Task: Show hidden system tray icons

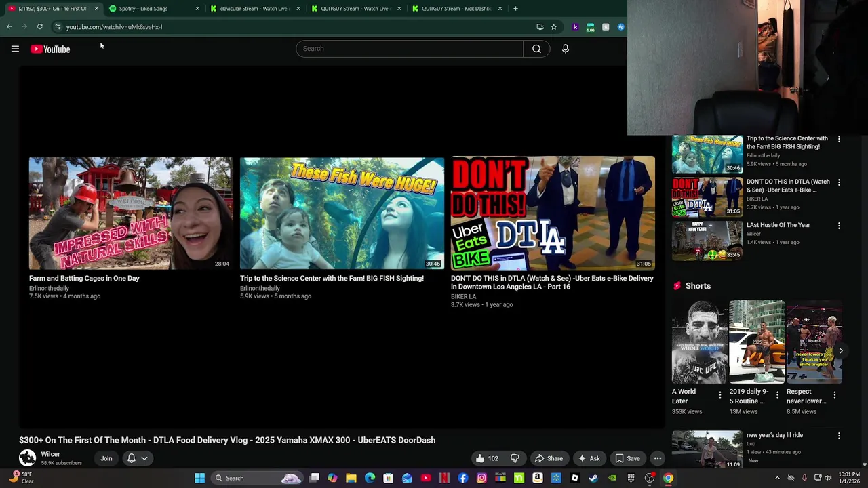Action: tap(777, 478)
